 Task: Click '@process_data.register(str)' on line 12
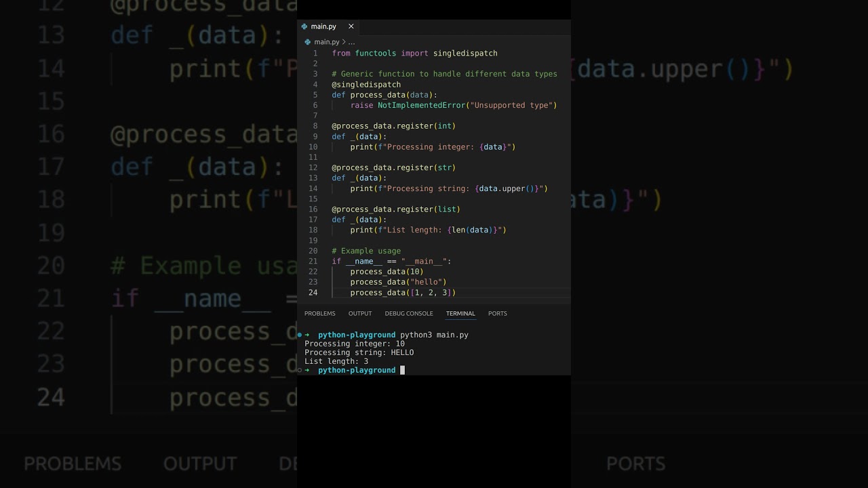tap(394, 167)
